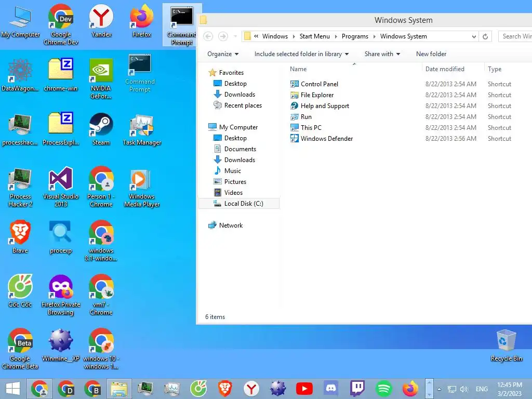This screenshot has height=399, width=532.
Task: Open Visual Studio 2013 desktop icon
Action: tap(61, 187)
